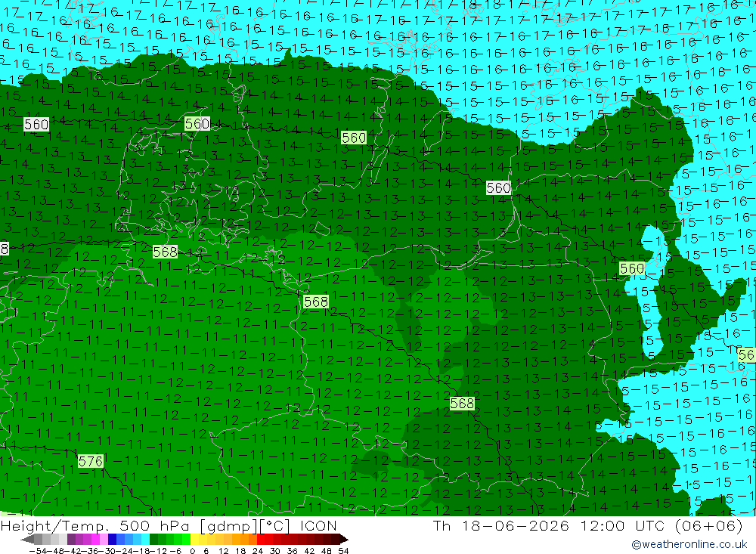Click the '(06+06)' forecast run label
Viewport: 756px width, 554px height.
709,525
